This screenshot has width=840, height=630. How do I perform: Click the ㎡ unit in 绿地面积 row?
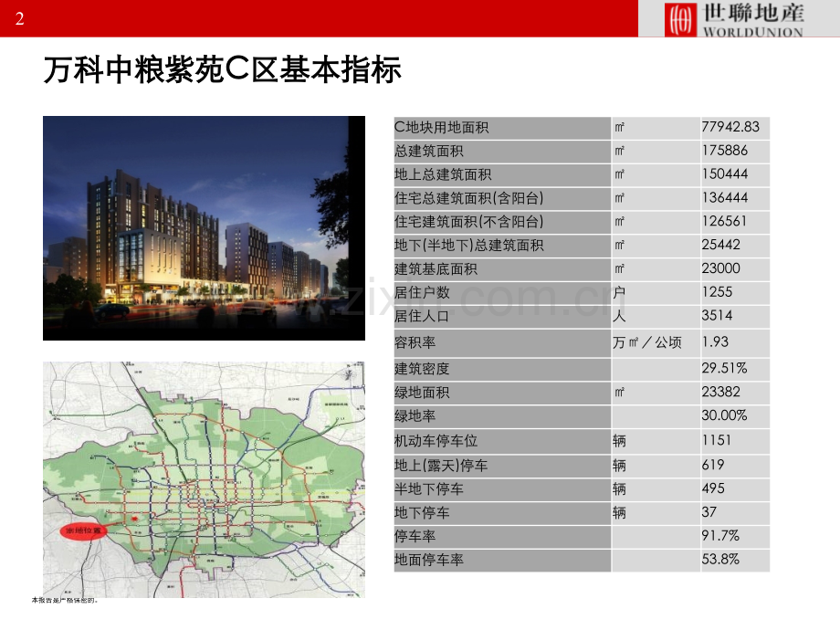click(619, 393)
